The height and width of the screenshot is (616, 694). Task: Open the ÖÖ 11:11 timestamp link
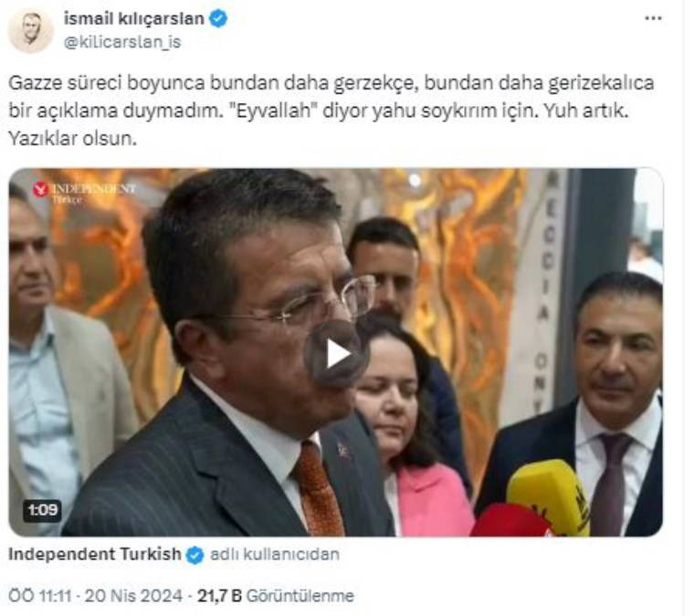(x=39, y=596)
